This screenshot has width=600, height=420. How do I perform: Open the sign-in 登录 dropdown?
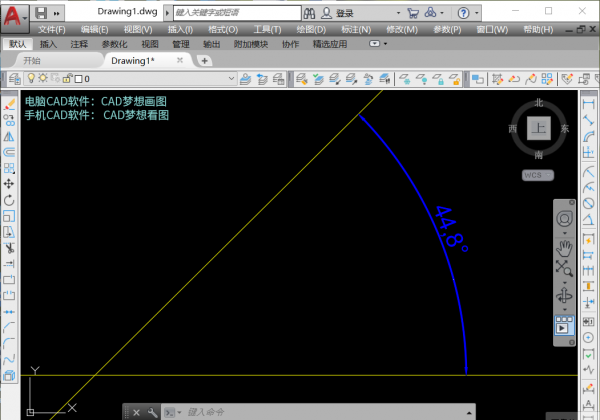tap(398, 13)
